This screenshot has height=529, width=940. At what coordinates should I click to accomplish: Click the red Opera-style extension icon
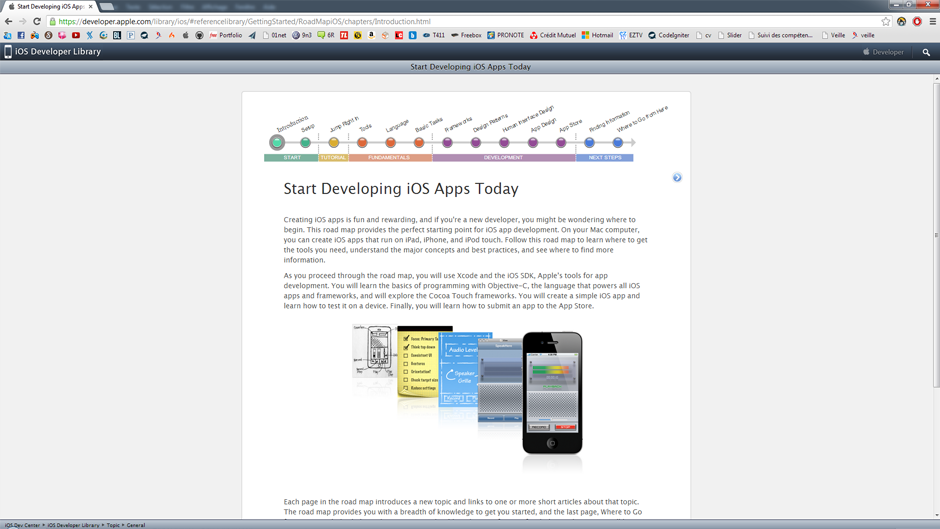[x=917, y=21]
